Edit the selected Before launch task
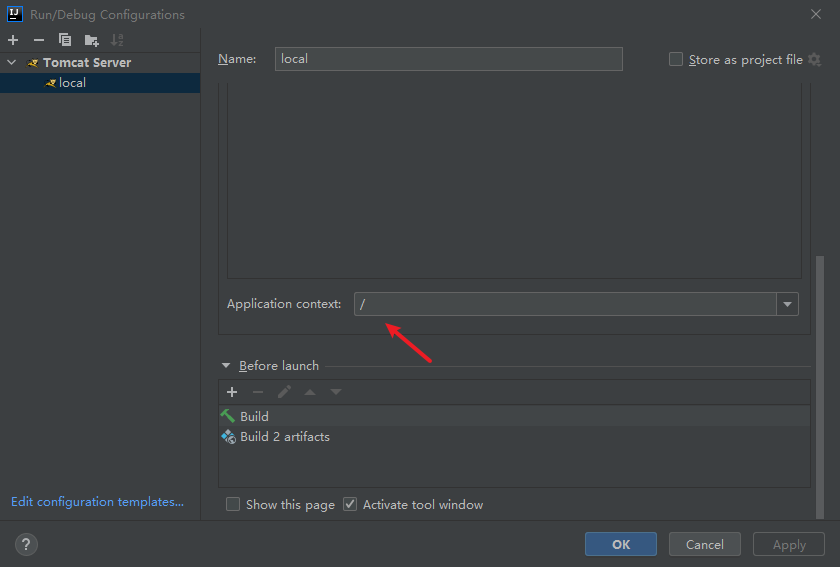840x567 pixels. click(284, 392)
